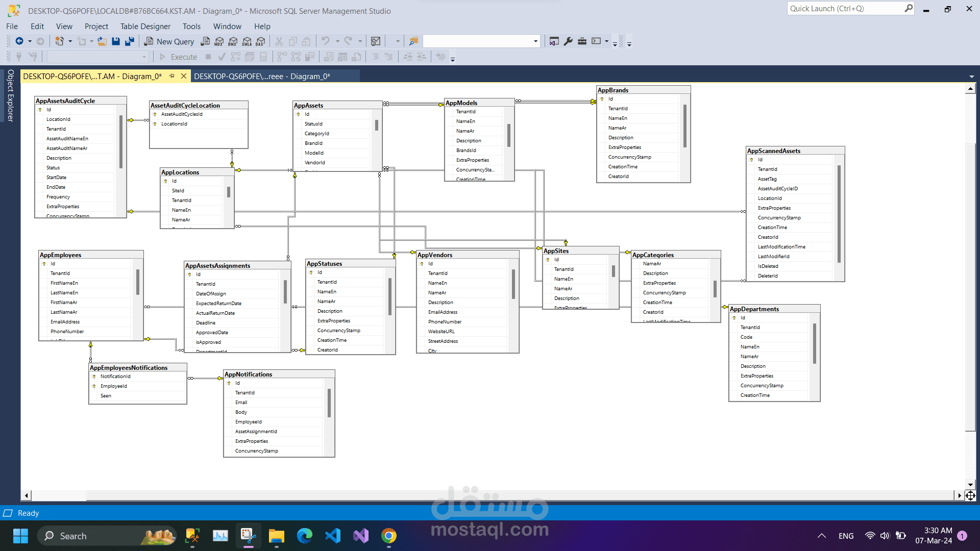The width and height of the screenshot is (980, 551).
Task: Open the Tools menu
Action: point(191,27)
